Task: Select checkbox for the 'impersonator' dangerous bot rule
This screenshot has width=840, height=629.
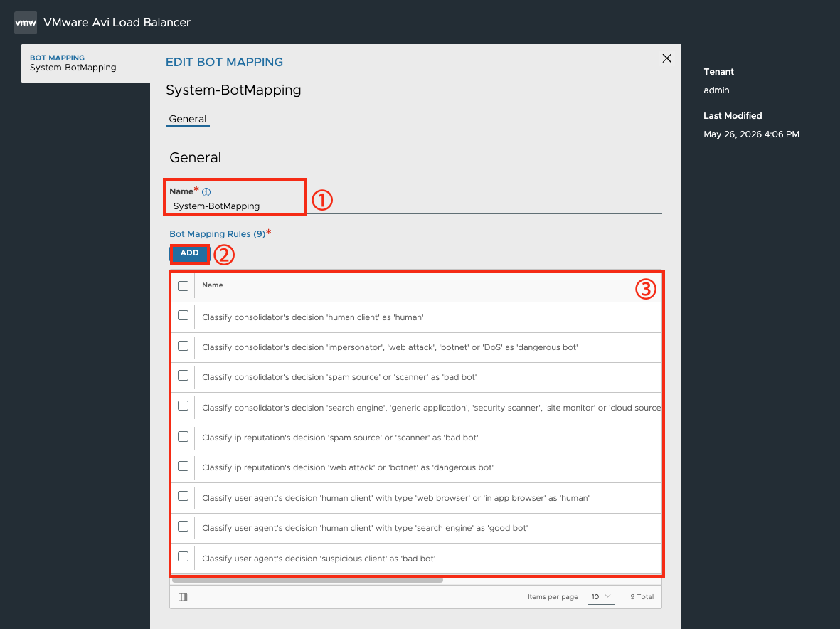Action: pyautogui.click(x=184, y=346)
